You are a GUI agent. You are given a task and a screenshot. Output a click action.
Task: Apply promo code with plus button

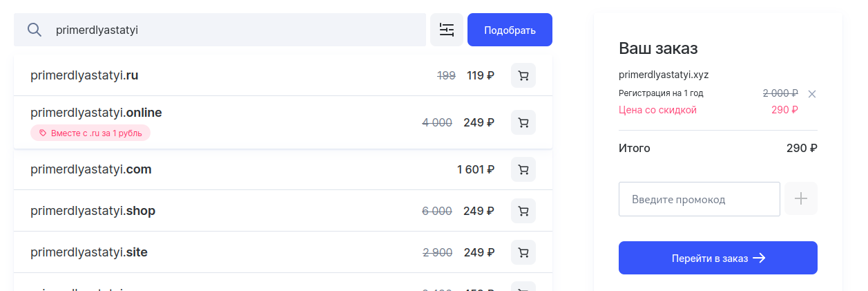click(x=801, y=199)
